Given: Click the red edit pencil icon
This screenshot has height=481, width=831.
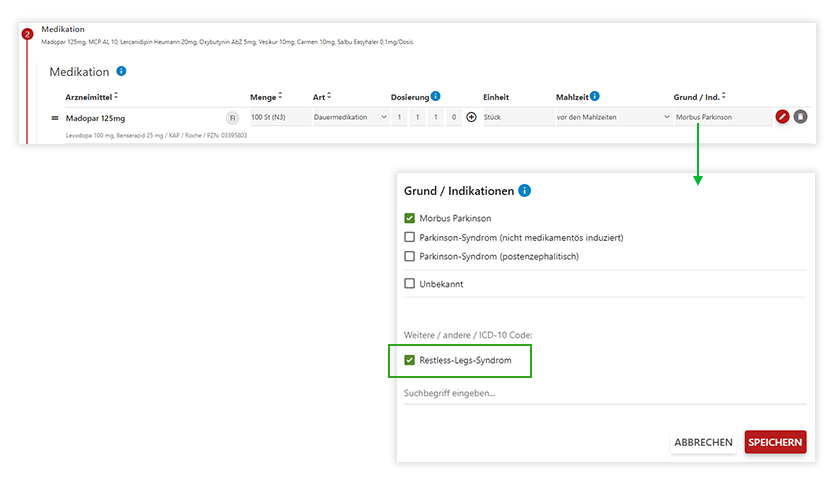Looking at the screenshot, I should [x=782, y=117].
